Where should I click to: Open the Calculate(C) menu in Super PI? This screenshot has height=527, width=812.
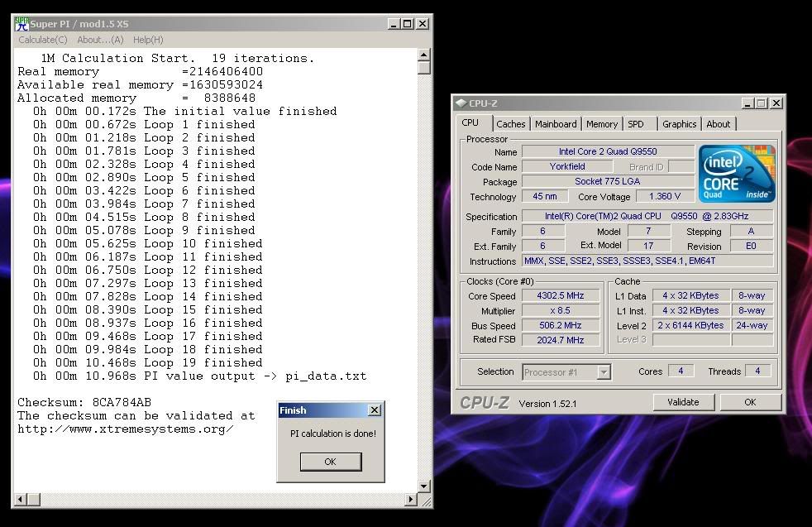pos(43,40)
